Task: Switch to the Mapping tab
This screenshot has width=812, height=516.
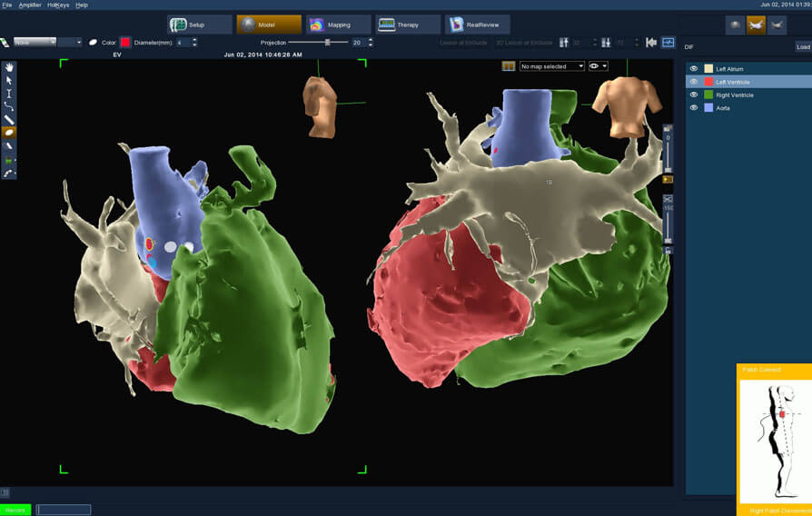Action: pos(338,25)
